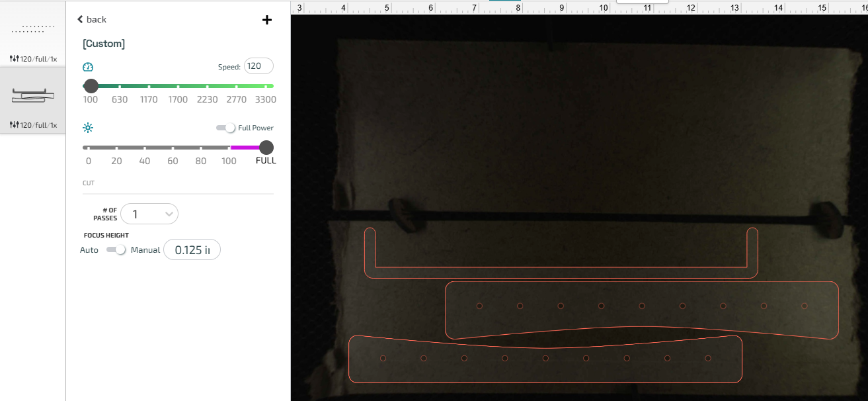Screen dimensions: 868x401
Task: Click the speed slider handle
Action: [x=91, y=86]
